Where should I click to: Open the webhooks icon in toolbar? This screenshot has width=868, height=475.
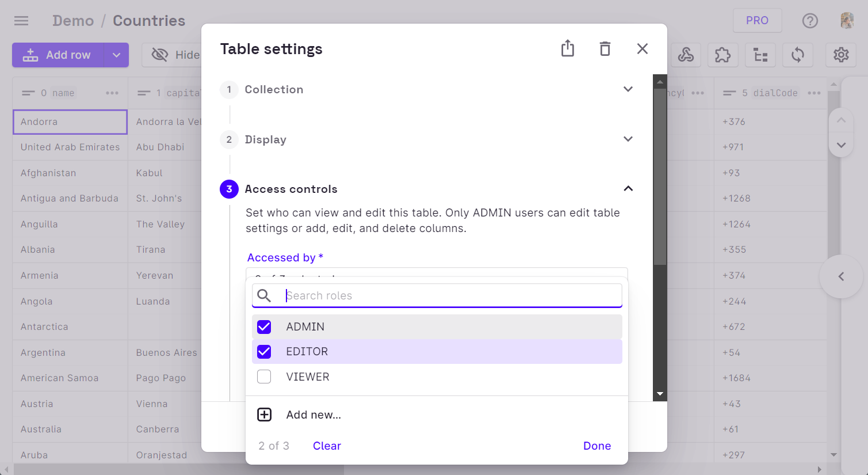(x=686, y=55)
